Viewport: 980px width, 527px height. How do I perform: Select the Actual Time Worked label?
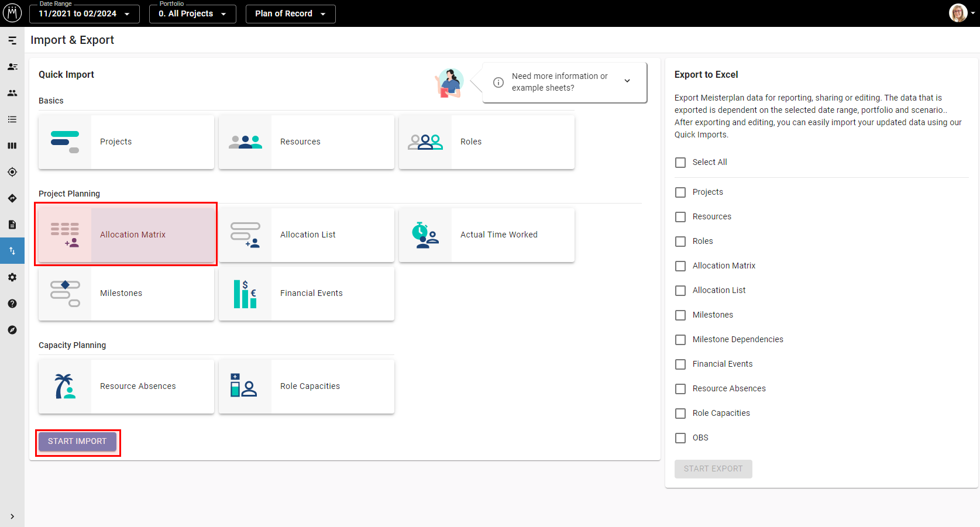coord(499,235)
